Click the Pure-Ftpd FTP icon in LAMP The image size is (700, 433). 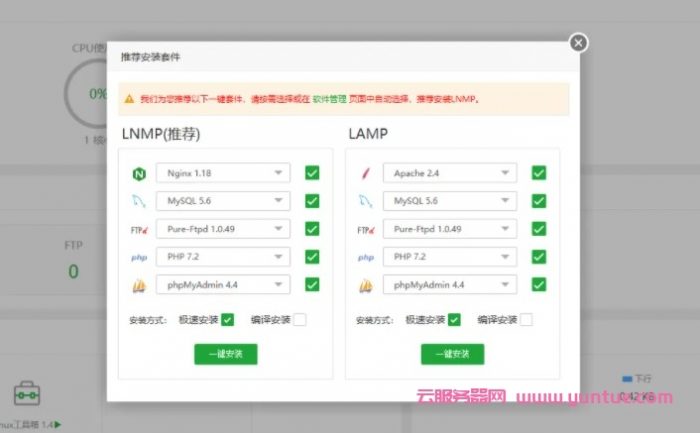365,229
